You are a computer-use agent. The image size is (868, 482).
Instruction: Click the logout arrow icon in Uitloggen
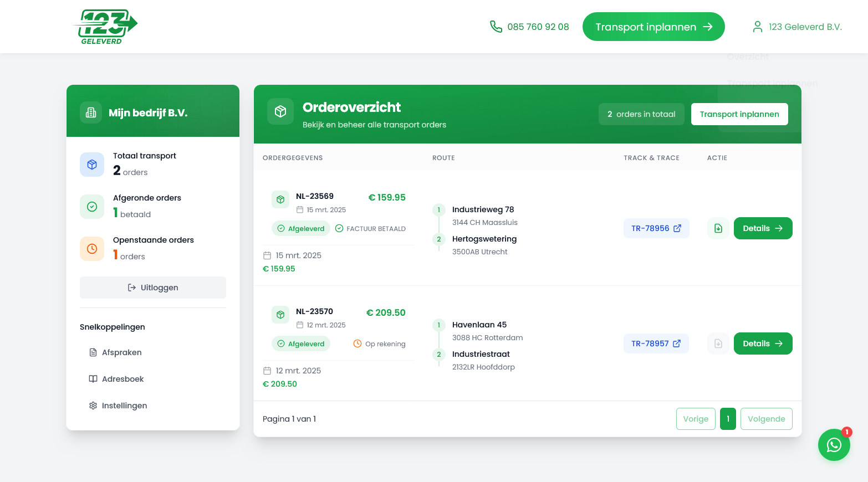click(132, 288)
